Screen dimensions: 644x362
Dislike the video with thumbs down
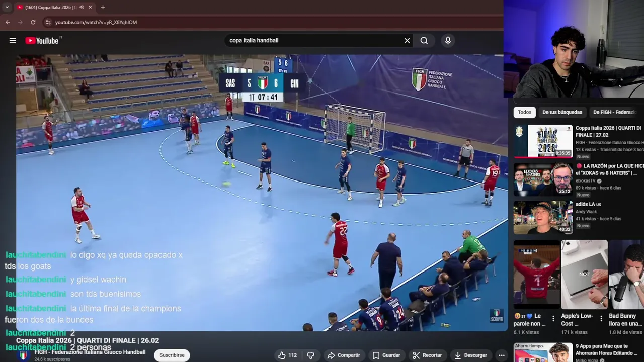(x=310, y=355)
